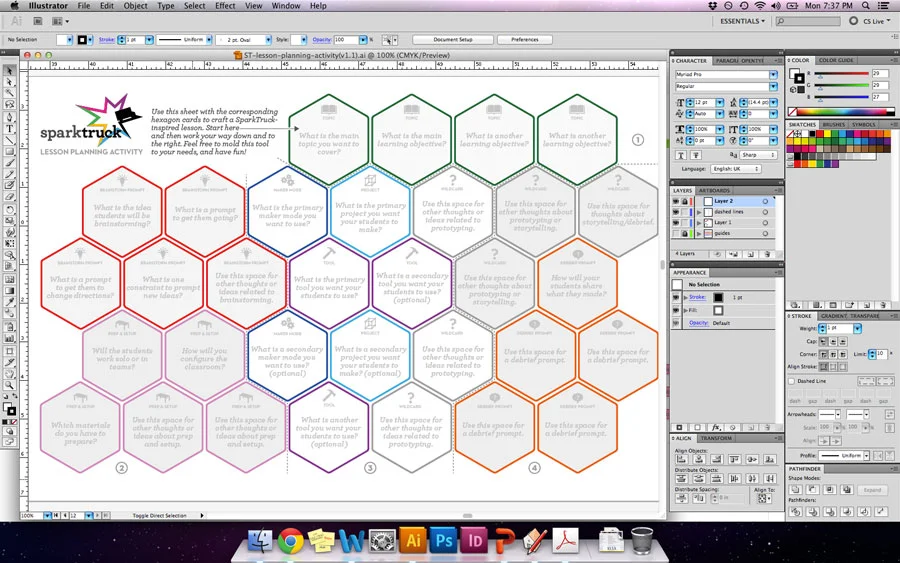Select the Zoom tool magnifier
Viewport: 900px width, 563px height.
9,385
